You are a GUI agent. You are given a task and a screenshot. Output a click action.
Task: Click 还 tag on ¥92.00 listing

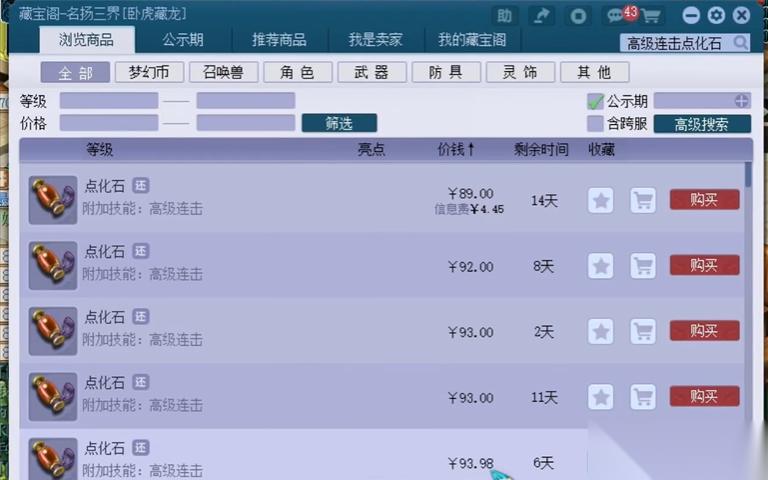(x=141, y=251)
